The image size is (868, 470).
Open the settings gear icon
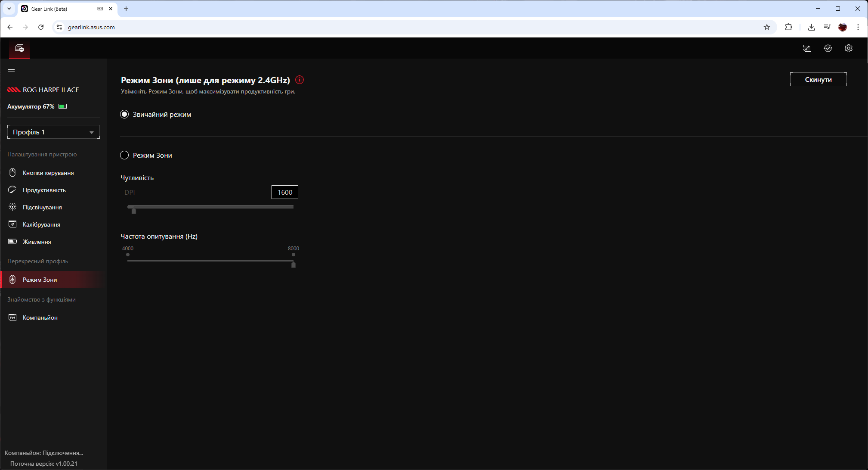[848, 48]
